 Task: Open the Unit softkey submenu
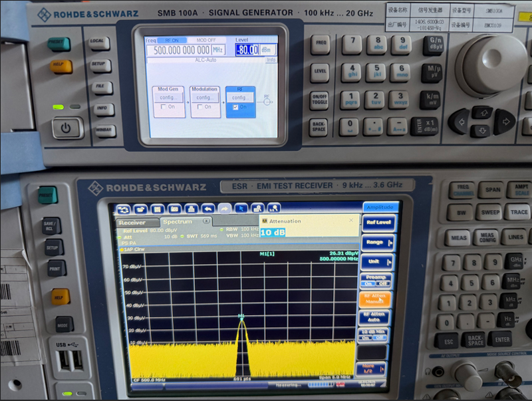click(376, 261)
